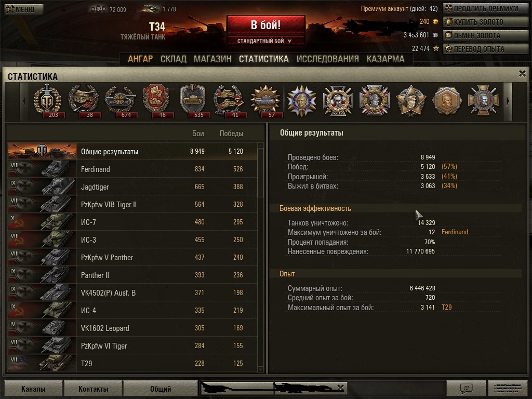Viewport: 532px width, 399px height.
Task: Close the Статистика panel
Action: click(x=522, y=74)
